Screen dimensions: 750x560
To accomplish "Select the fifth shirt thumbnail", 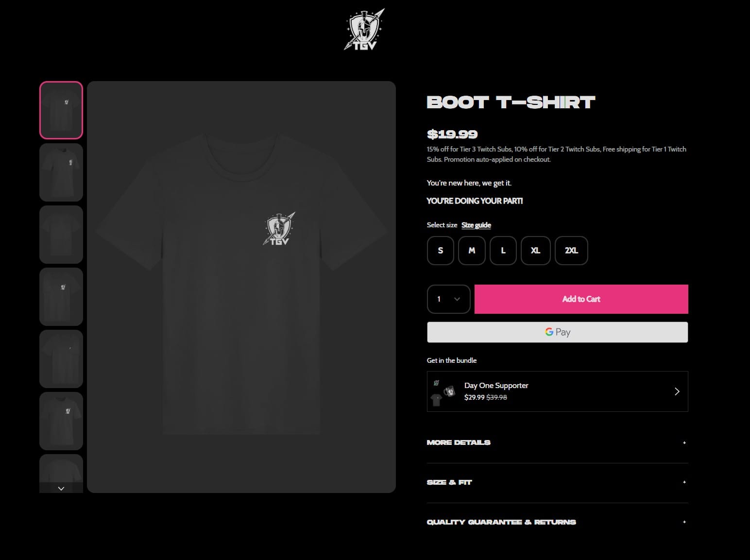I will coord(61,359).
